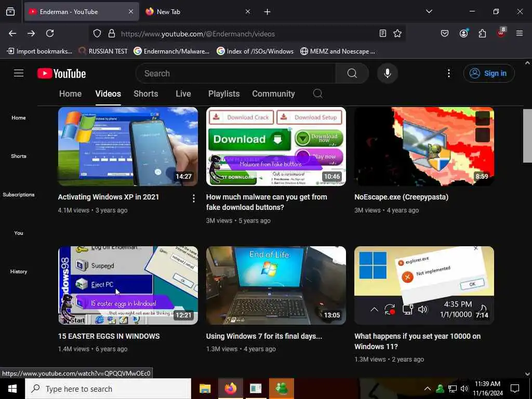Open NoEscape.exe Creepypasta video thumbnail
The height and width of the screenshot is (399, 532).
pos(424,147)
